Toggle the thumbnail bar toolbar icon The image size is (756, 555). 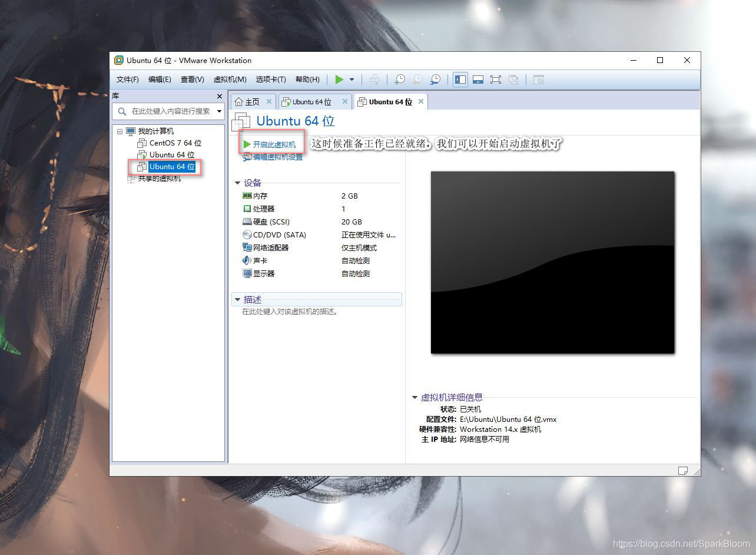click(478, 80)
